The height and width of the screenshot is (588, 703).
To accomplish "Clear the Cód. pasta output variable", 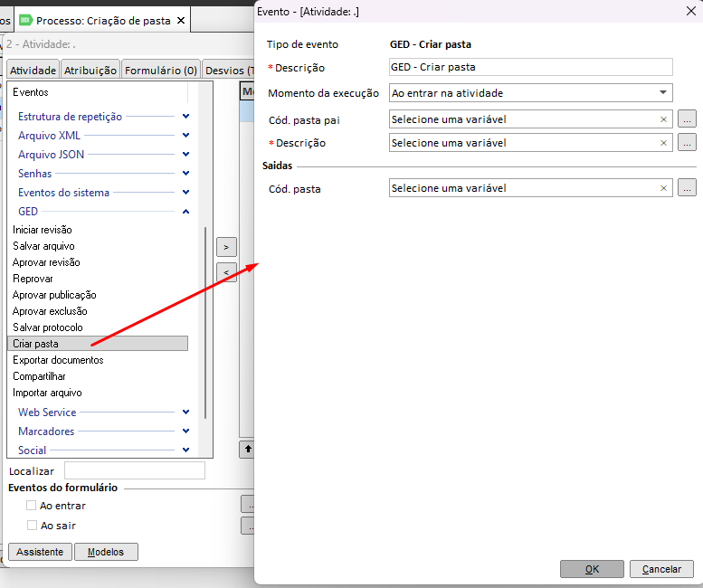I will click(x=663, y=188).
